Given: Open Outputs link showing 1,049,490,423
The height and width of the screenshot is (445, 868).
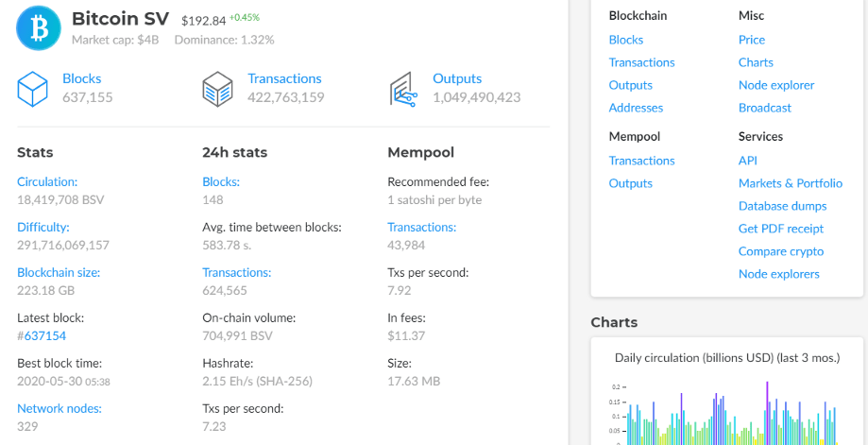Looking at the screenshot, I should (x=457, y=78).
